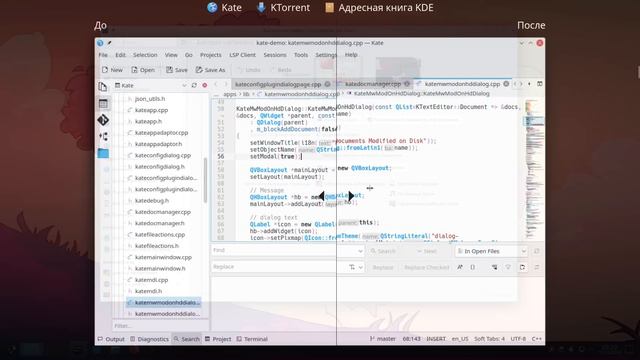Image resolution: width=640 pixels, height=360 pixels.
Task: Toggle the INSERT mode in status bar
Action: (436, 339)
